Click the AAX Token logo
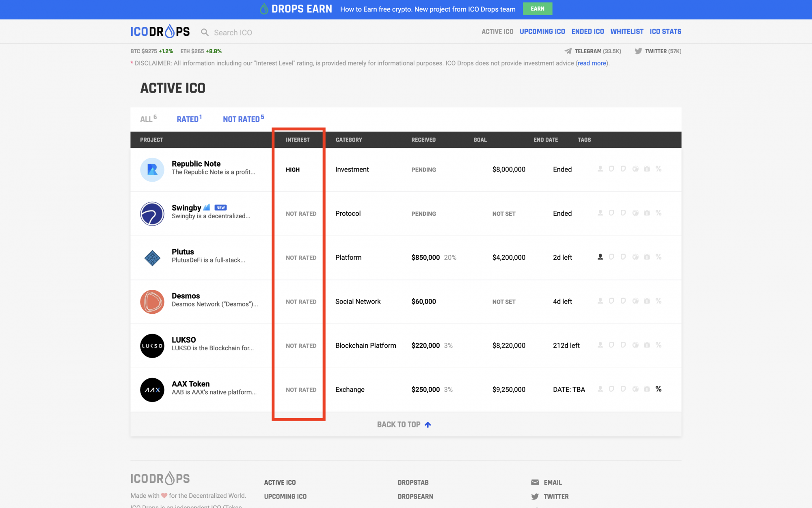Image resolution: width=812 pixels, height=508 pixels. point(152,390)
